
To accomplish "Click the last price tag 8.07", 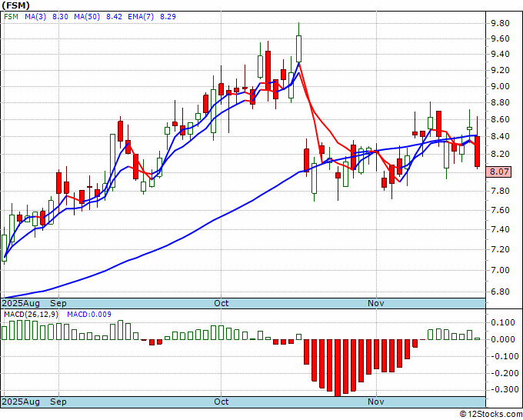I will click(499, 172).
